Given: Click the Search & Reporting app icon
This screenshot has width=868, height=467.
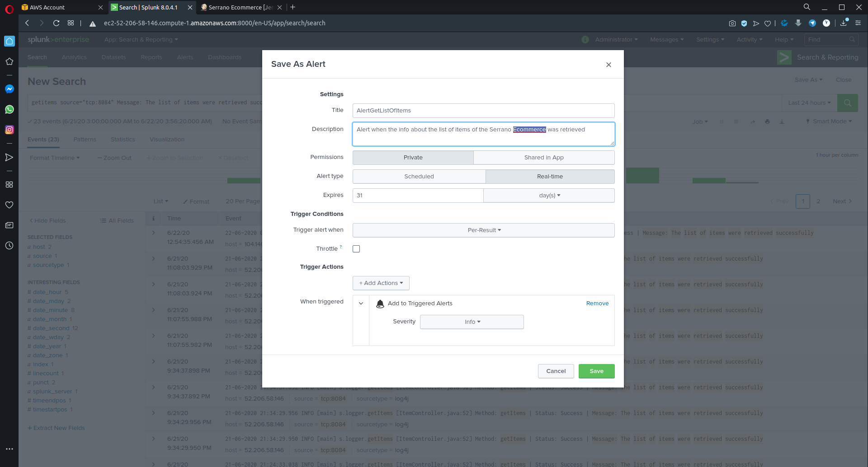Looking at the screenshot, I should (x=784, y=57).
